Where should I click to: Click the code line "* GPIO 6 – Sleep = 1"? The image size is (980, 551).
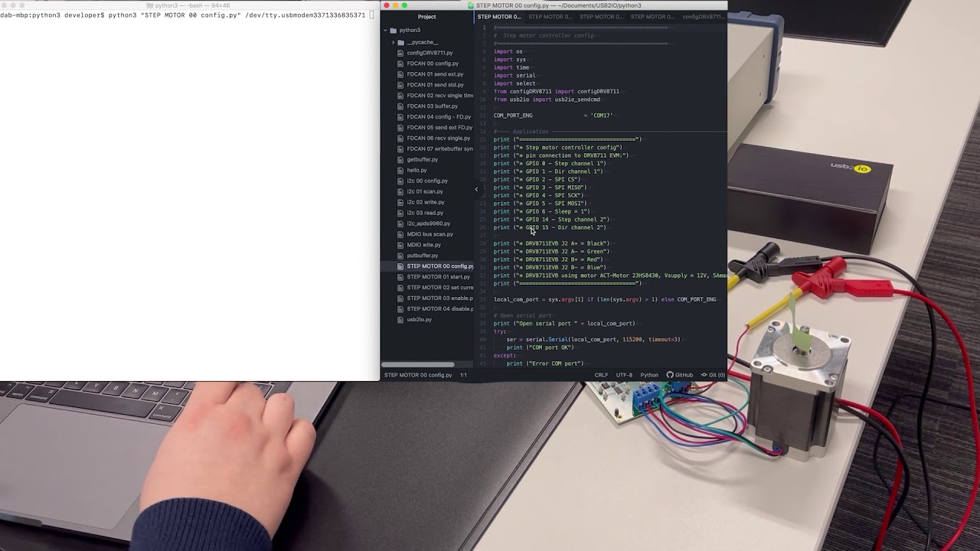pos(542,211)
